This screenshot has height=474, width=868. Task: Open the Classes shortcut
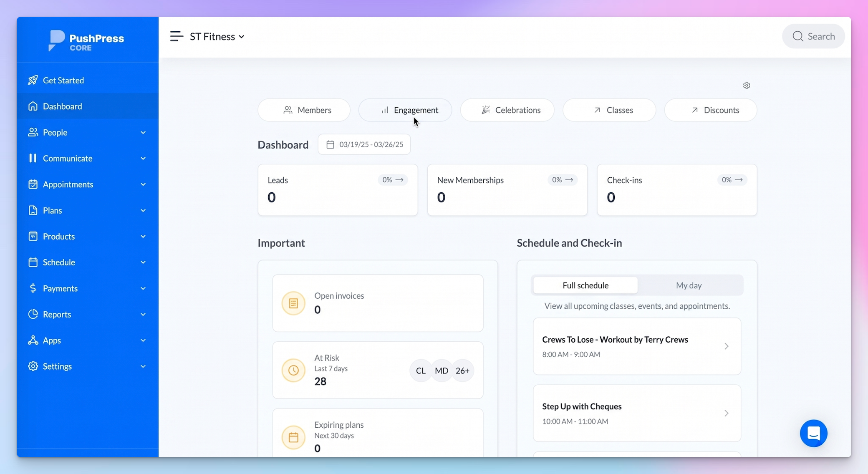pos(609,110)
